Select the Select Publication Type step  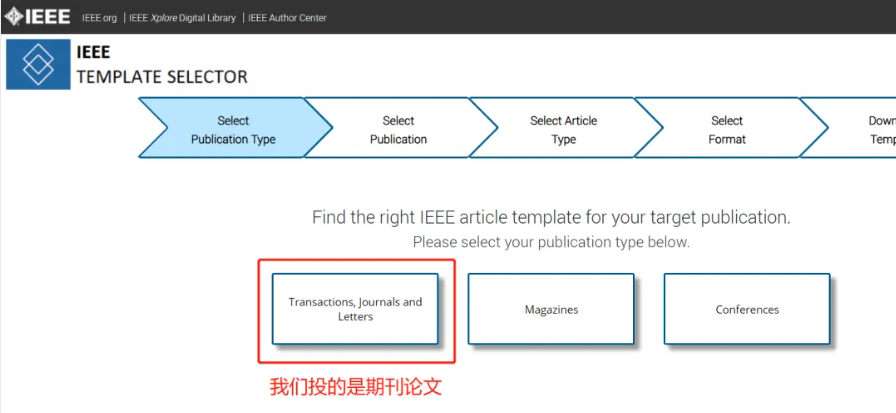[233, 130]
